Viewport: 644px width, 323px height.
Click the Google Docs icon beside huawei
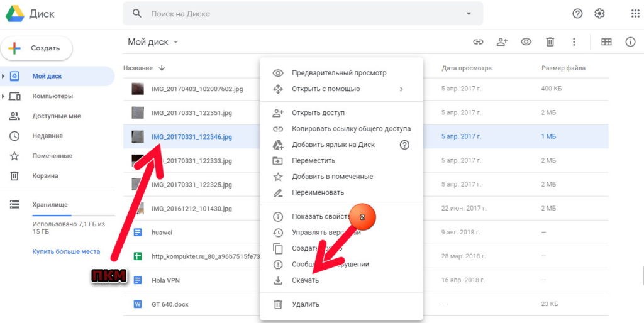138,233
